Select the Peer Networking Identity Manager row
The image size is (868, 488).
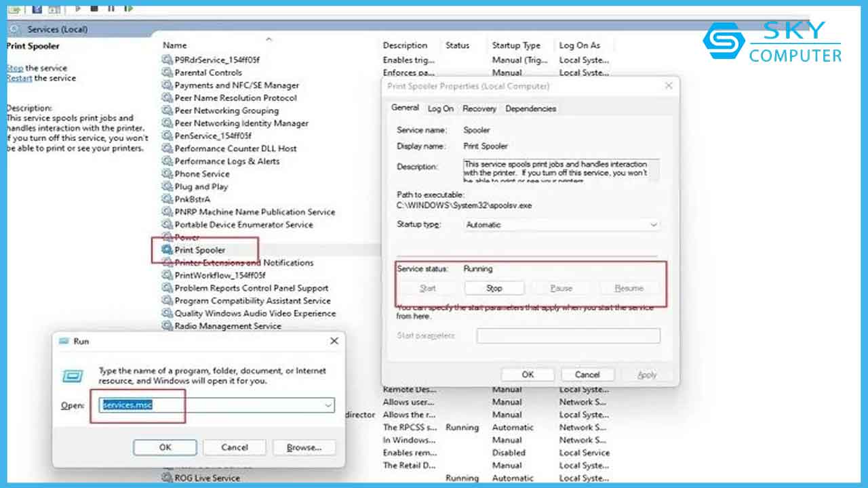241,123
